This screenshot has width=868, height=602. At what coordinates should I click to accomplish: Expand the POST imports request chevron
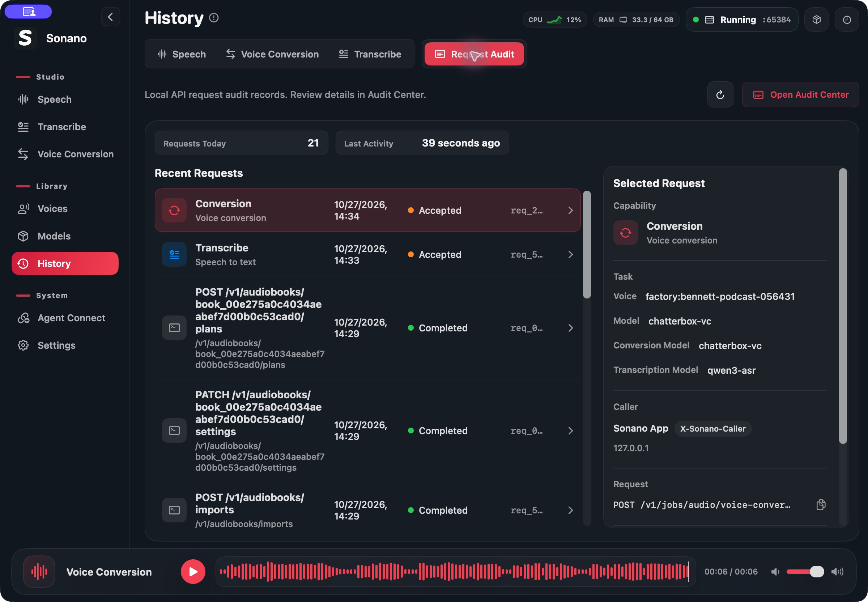pyautogui.click(x=570, y=510)
